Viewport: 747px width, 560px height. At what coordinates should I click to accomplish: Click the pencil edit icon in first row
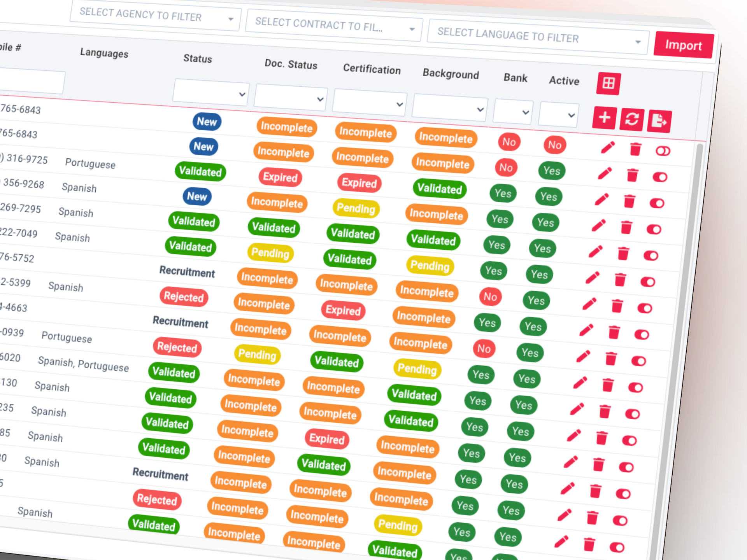(608, 147)
